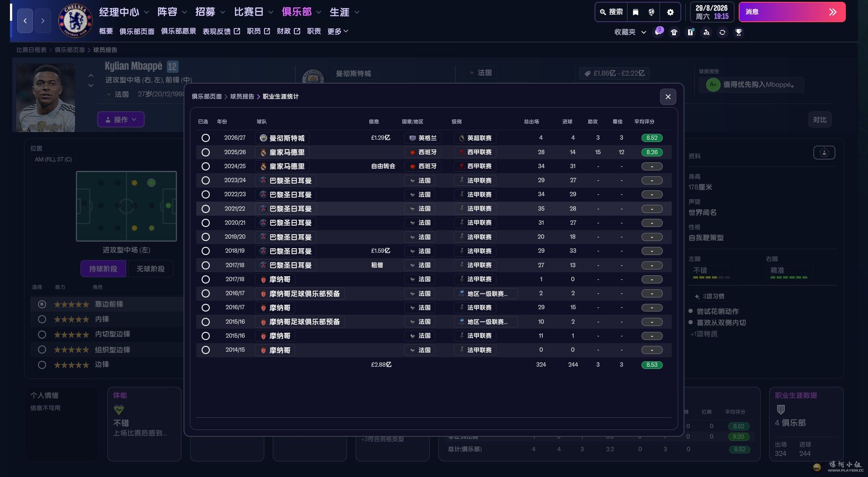The image size is (868, 477).
Task: Click the trophy icon in favorites bar
Action: point(738,32)
